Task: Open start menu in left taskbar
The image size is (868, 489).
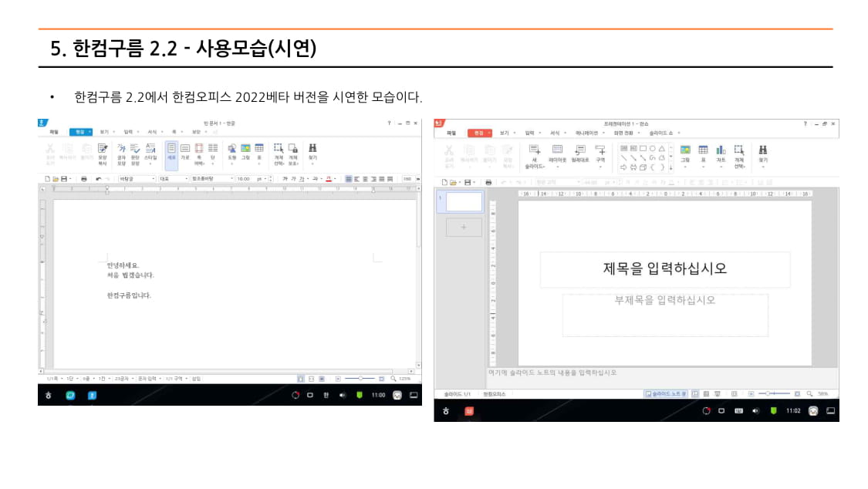Action: click(x=48, y=395)
